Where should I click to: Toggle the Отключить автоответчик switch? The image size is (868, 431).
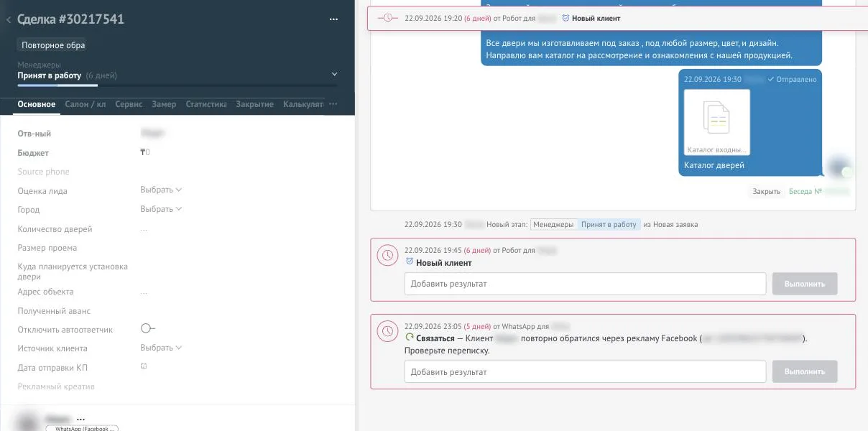147,328
